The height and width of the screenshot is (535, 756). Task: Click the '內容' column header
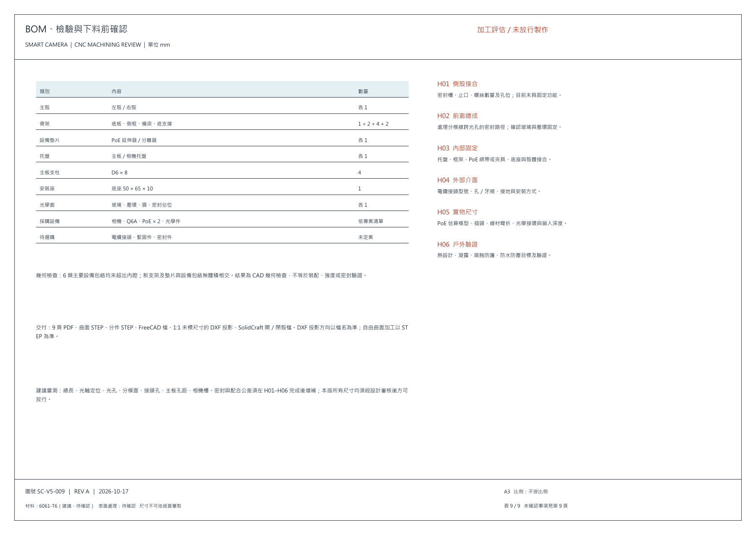[116, 91]
